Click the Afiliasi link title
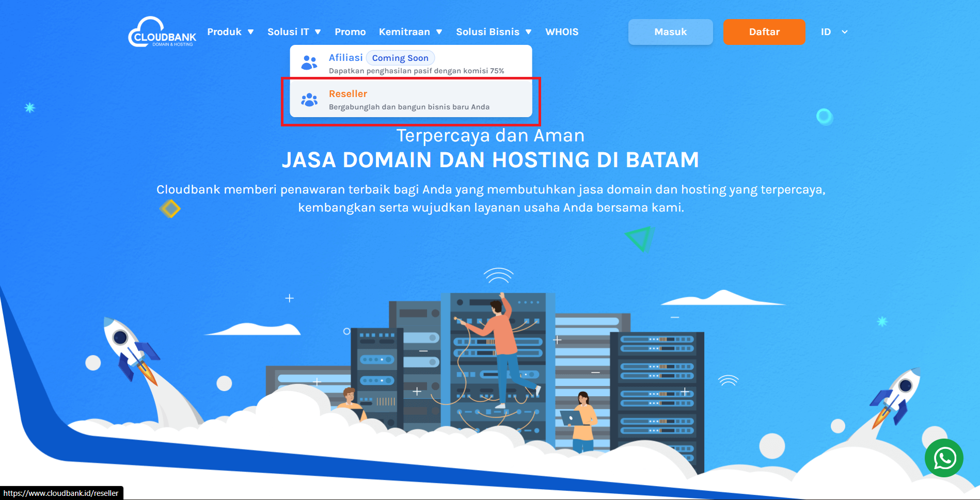The image size is (980, 500). 345,58
